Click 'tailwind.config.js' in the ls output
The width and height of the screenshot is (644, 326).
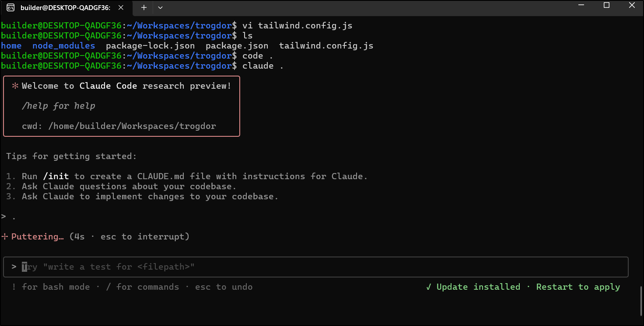pyautogui.click(x=326, y=46)
